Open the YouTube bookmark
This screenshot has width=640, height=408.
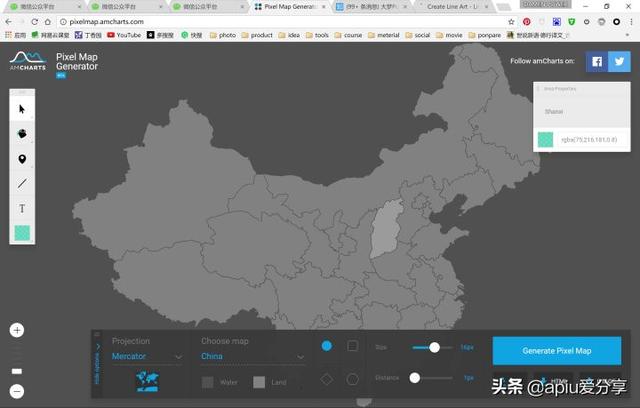(x=124, y=35)
